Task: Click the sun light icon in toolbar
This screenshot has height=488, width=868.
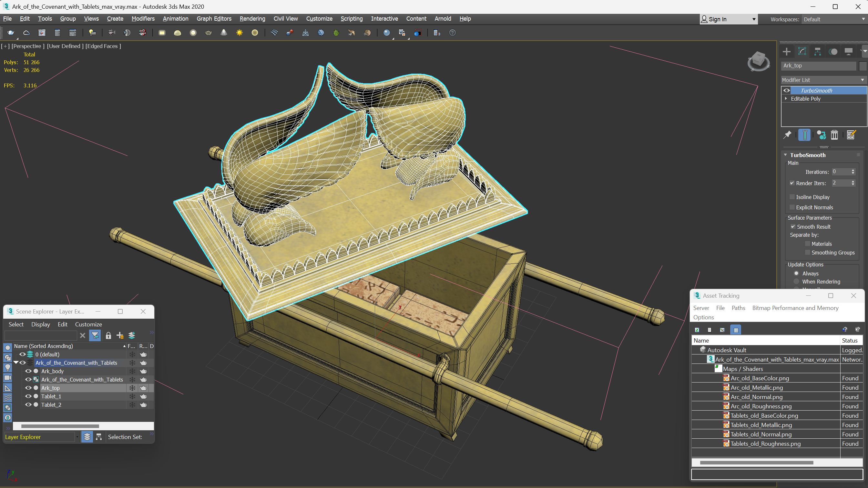Action: [x=239, y=33]
